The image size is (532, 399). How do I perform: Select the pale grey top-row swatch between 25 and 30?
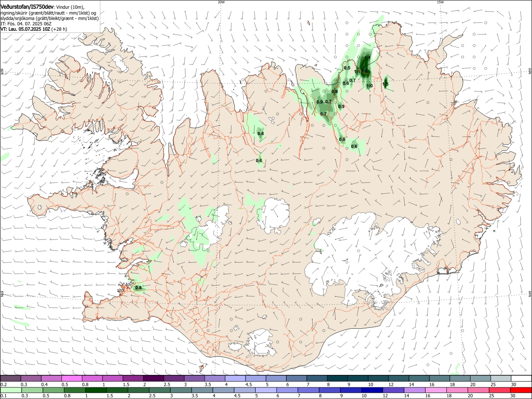coord(500,378)
